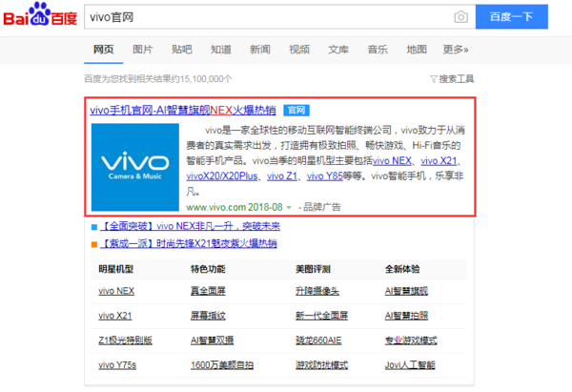This screenshot has height=392, width=572.
Task: Click the orange square bullet beside 【紫成一派】
Action: click(x=94, y=244)
